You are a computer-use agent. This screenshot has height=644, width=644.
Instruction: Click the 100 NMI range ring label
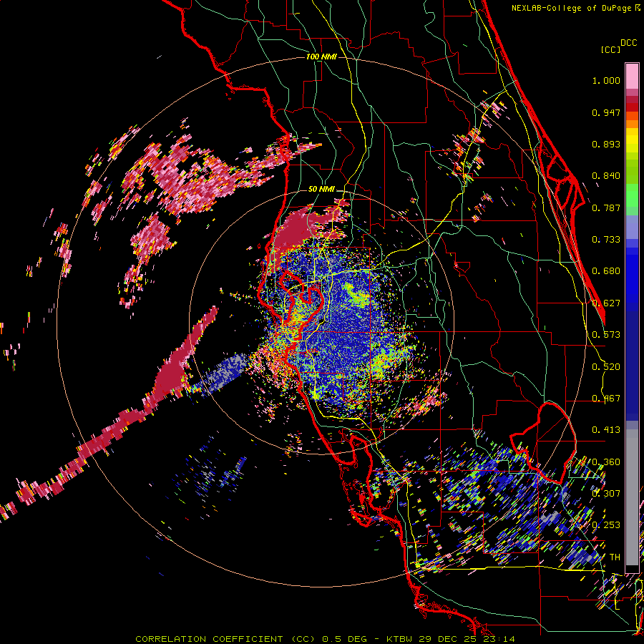(321, 57)
